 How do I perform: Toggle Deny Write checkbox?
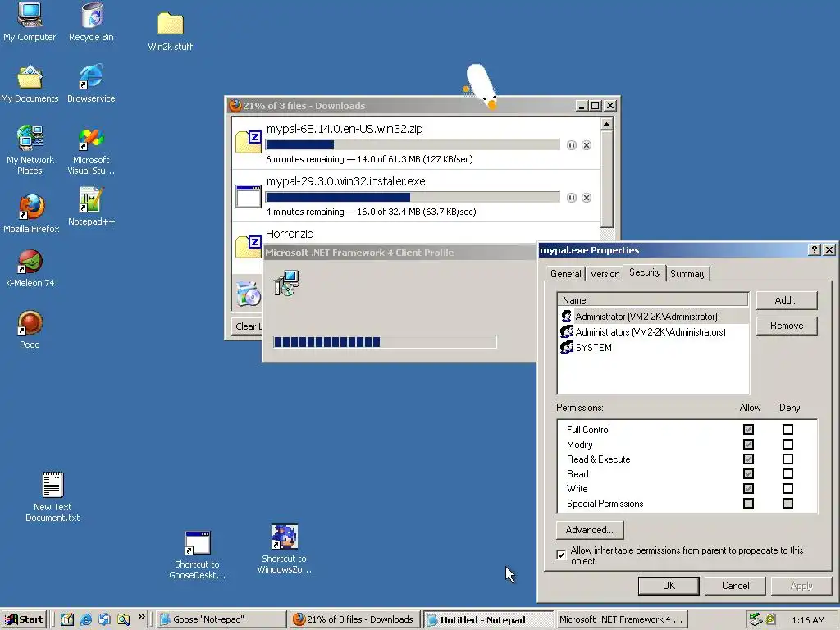787,489
